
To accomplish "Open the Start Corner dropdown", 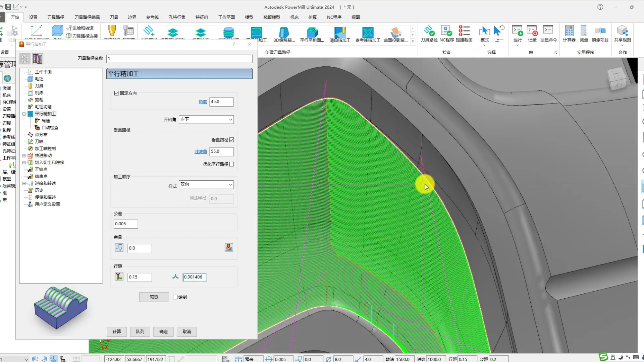I will (x=206, y=119).
